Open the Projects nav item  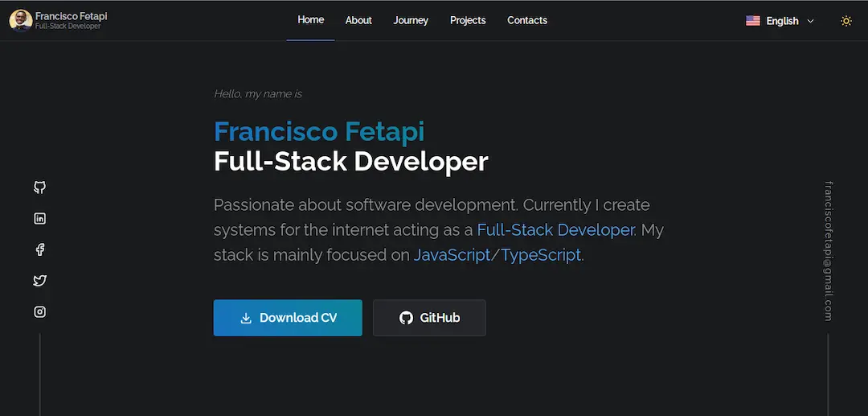click(x=468, y=20)
